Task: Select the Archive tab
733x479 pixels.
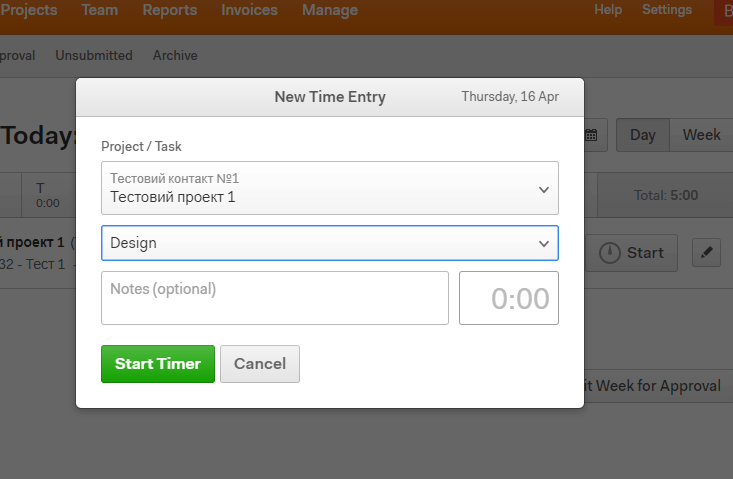Action: [x=175, y=55]
